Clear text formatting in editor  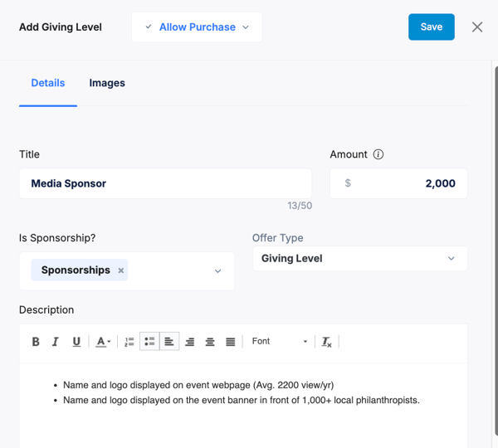tap(327, 342)
